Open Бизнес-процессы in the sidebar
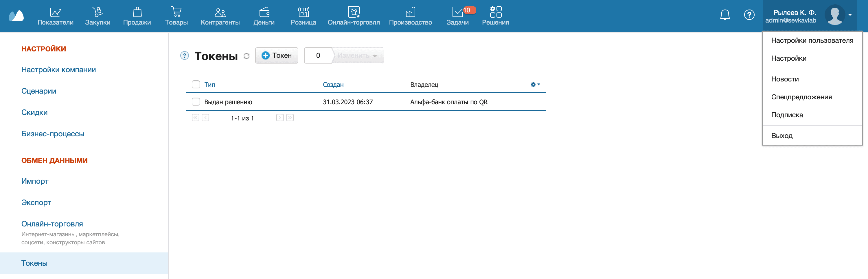 (x=53, y=134)
